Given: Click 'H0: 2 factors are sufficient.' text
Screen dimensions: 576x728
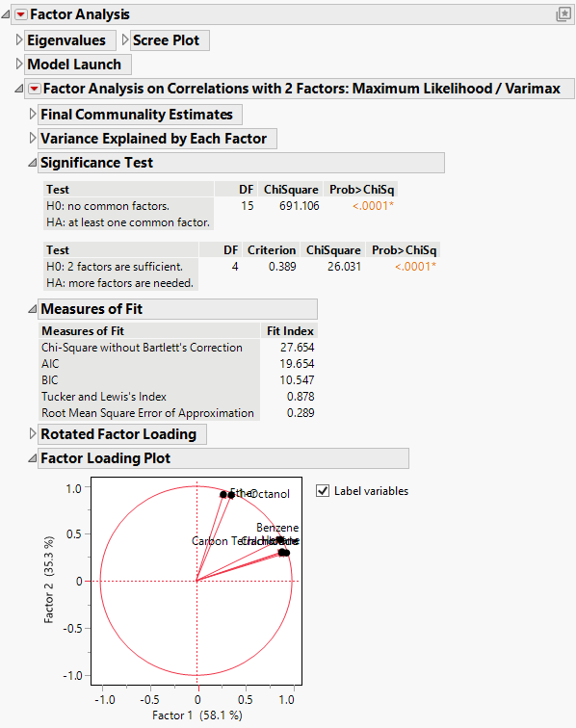Looking at the screenshot, I should click(x=115, y=267).
